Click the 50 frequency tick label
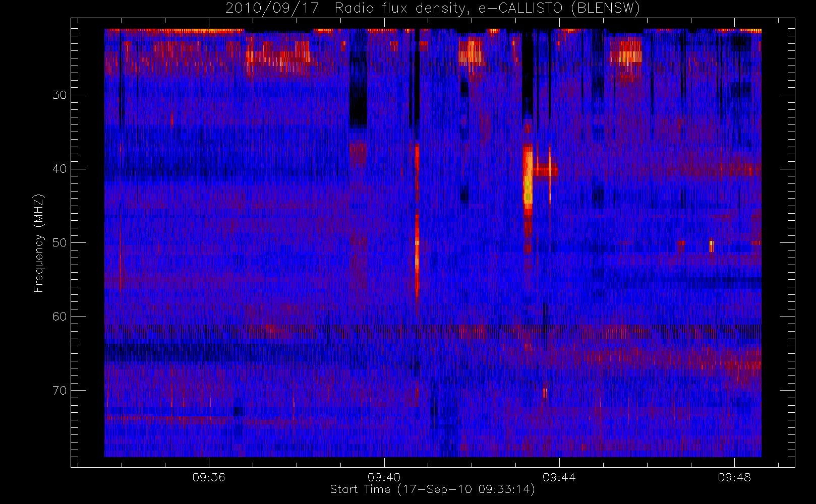 60,243
